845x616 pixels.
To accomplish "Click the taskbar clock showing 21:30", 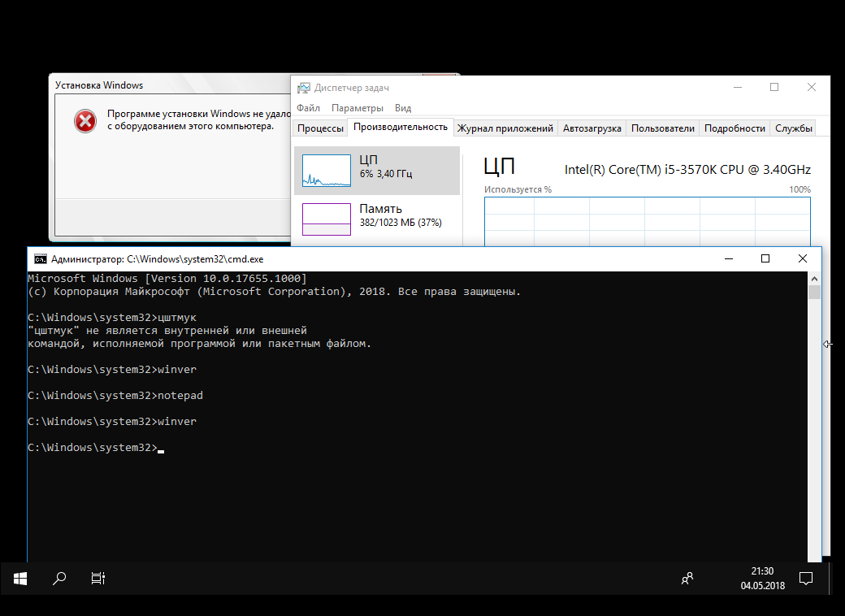I will click(762, 579).
